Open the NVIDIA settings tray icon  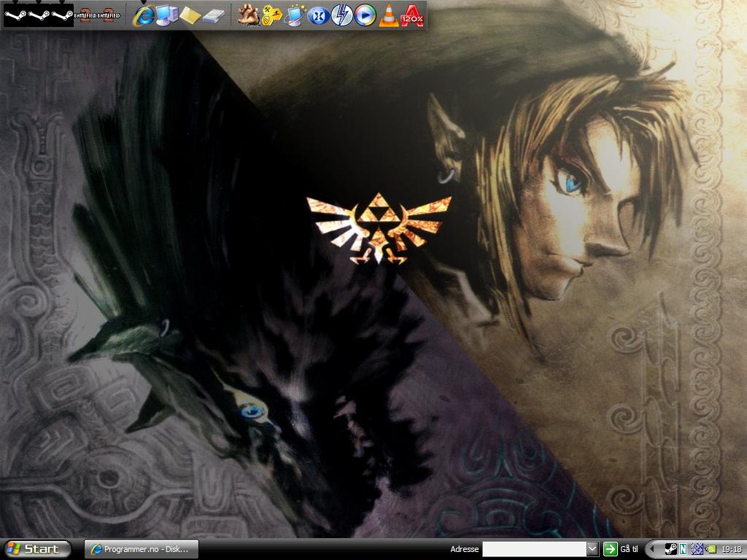tap(711, 550)
